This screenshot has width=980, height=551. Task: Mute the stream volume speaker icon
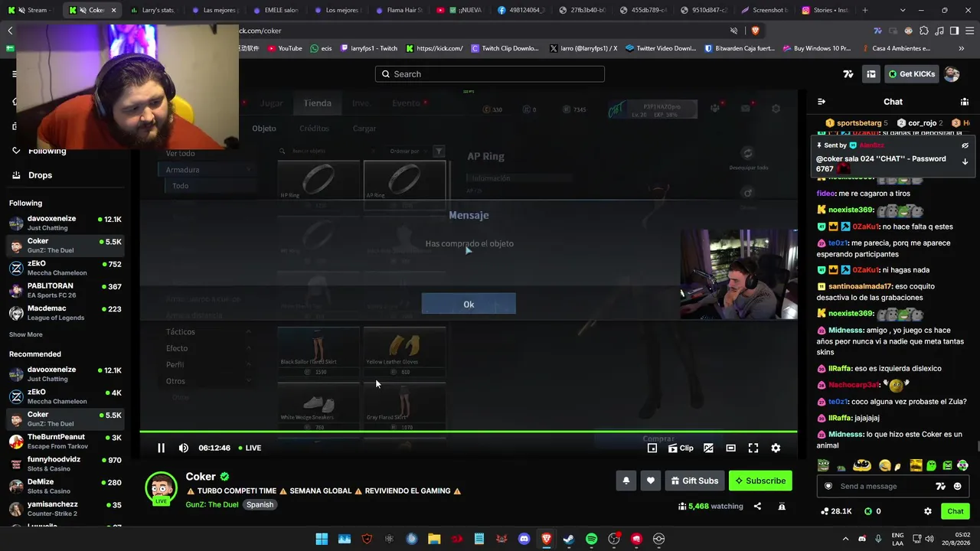[184, 448]
